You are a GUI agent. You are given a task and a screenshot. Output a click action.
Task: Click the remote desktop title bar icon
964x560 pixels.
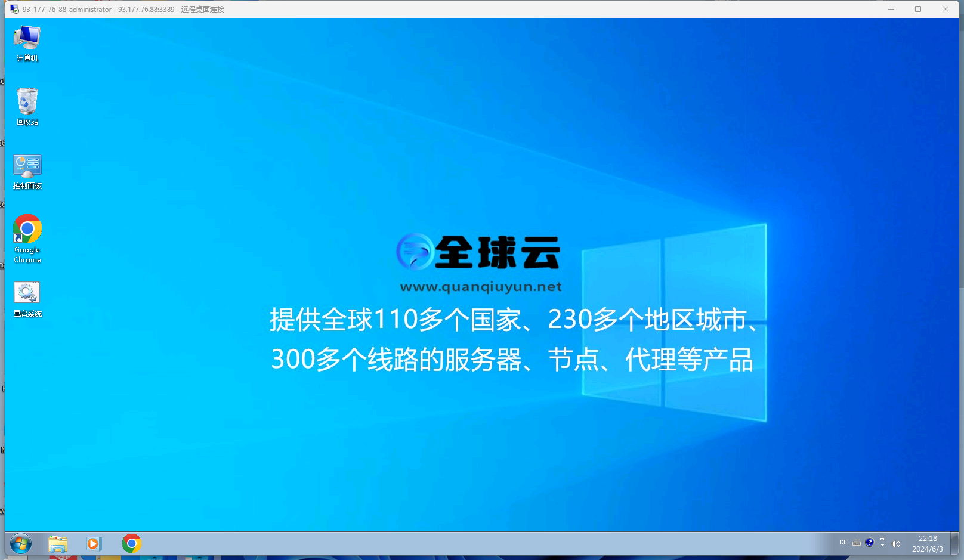coord(14,9)
